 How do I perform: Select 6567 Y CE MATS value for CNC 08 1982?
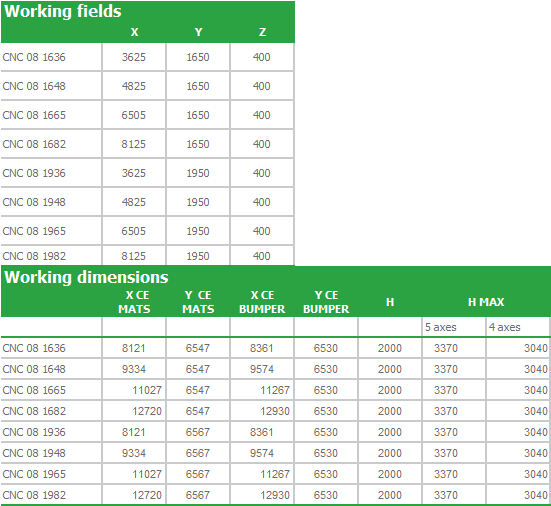198,495
